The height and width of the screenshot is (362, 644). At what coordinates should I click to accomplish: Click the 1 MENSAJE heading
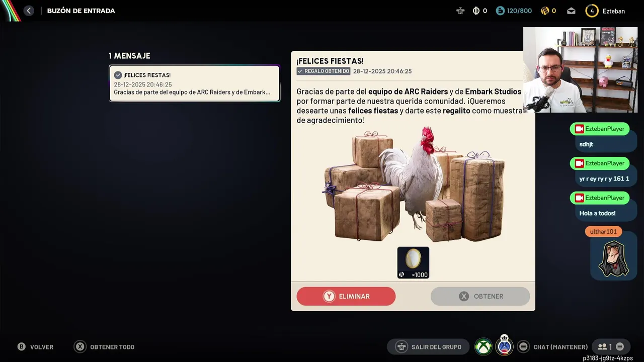(129, 56)
